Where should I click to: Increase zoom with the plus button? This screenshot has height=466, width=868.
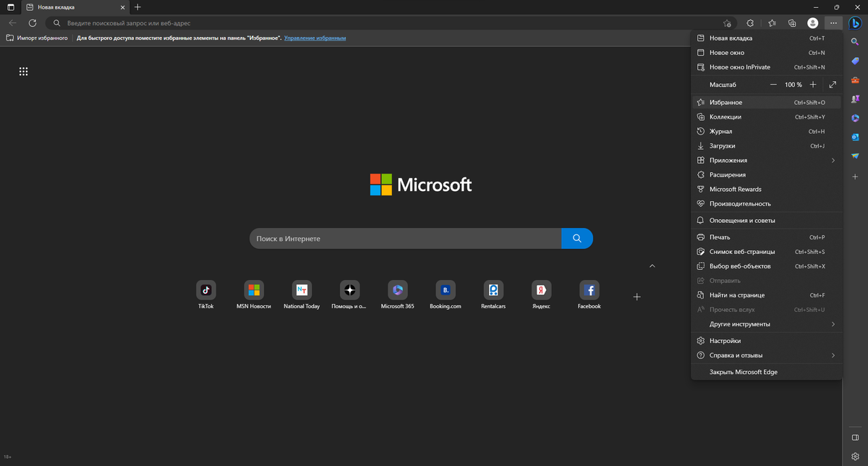813,85
